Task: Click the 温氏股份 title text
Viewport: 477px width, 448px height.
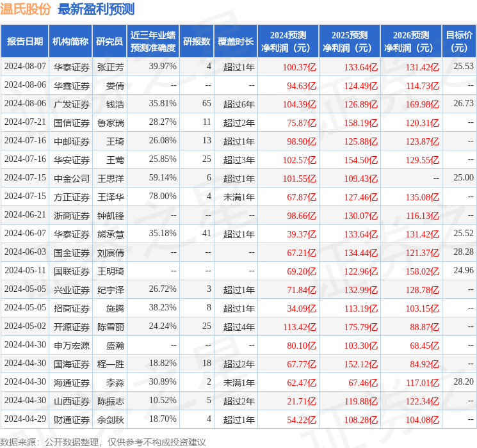Action: [x=26, y=9]
